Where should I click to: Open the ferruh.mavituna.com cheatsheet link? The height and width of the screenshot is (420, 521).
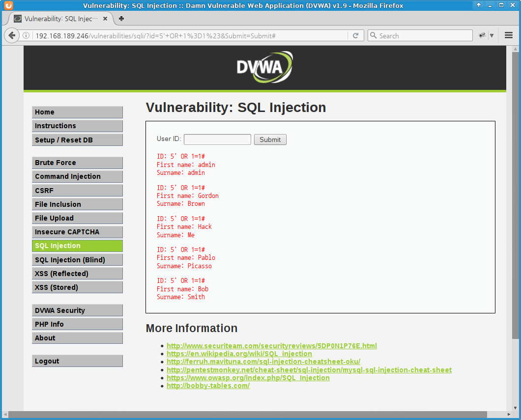click(x=263, y=362)
